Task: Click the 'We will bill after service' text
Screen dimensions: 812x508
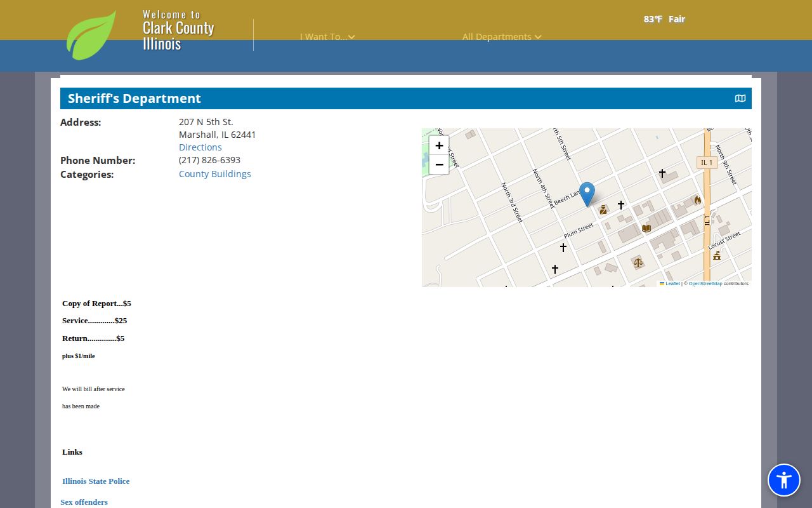Action: [x=93, y=389]
